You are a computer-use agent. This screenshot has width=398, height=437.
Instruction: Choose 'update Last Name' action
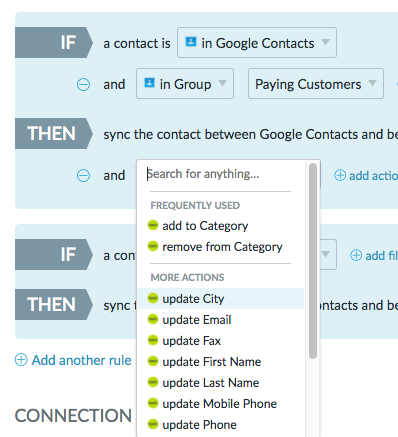point(221,383)
